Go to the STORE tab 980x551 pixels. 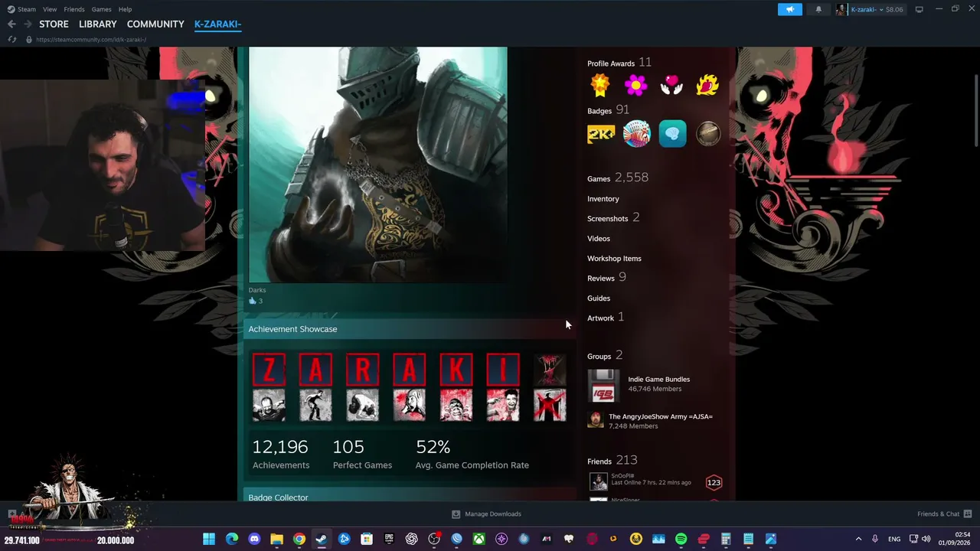click(x=54, y=24)
